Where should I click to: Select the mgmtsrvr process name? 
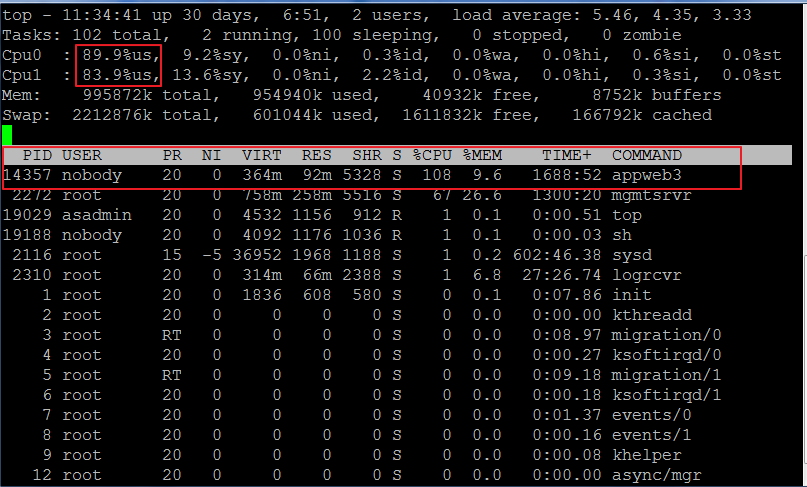tap(651, 195)
